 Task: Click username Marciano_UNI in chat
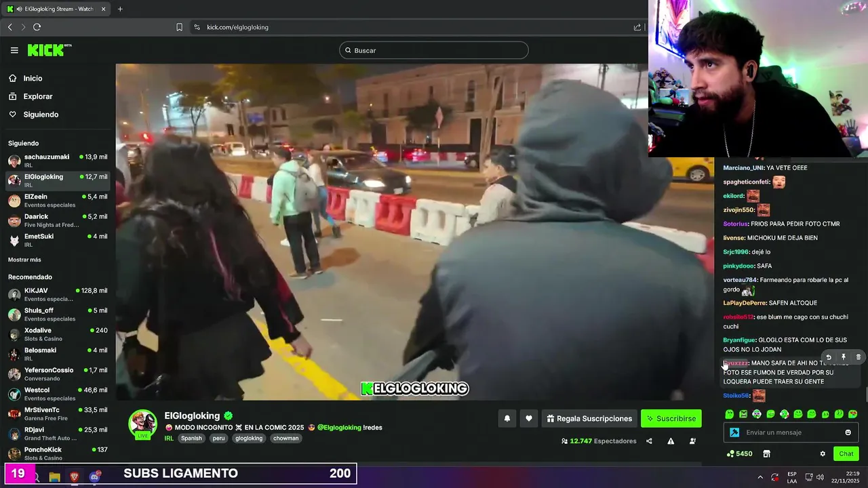[743, 168]
